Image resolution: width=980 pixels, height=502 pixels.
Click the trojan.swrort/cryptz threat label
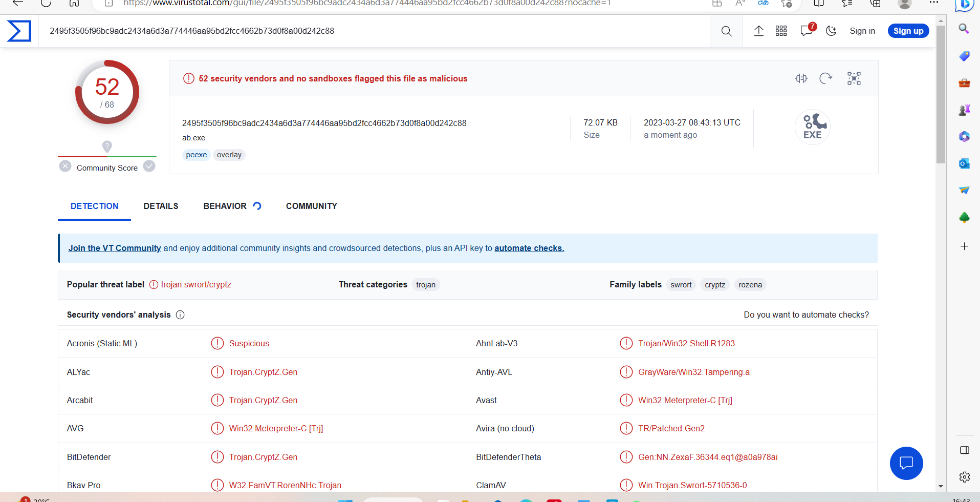click(196, 285)
